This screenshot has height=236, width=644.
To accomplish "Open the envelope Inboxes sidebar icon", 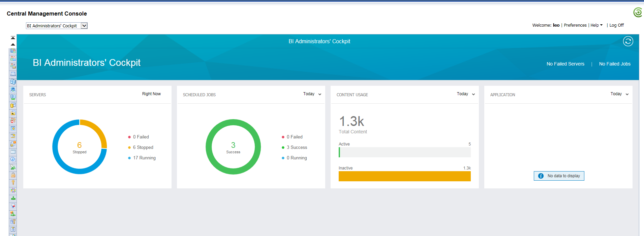I will [13, 74].
